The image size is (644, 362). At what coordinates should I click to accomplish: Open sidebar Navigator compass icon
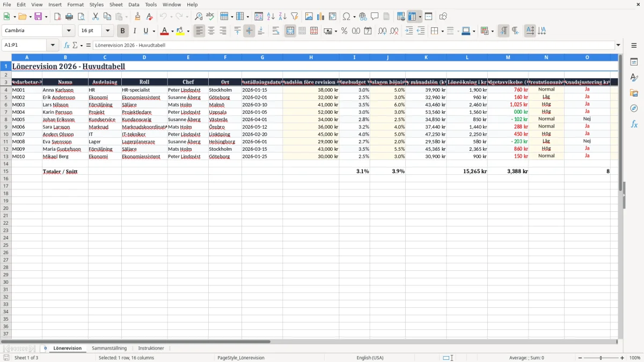point(634,108)
